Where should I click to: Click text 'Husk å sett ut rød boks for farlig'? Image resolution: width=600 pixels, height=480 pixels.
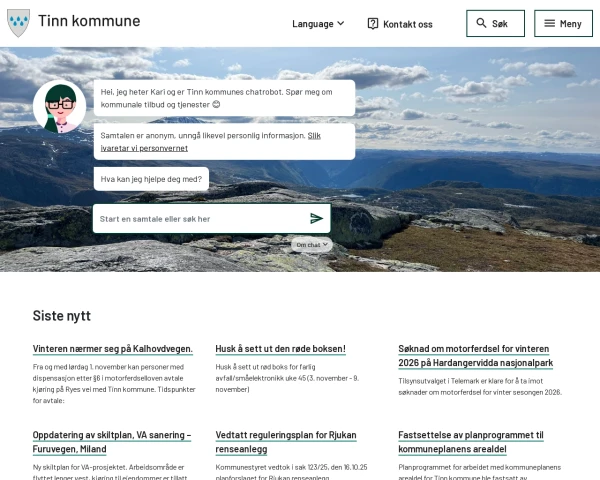tap(287, 378)
